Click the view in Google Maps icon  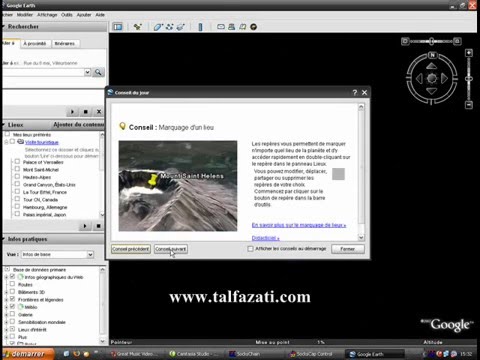tap(242, 27)
